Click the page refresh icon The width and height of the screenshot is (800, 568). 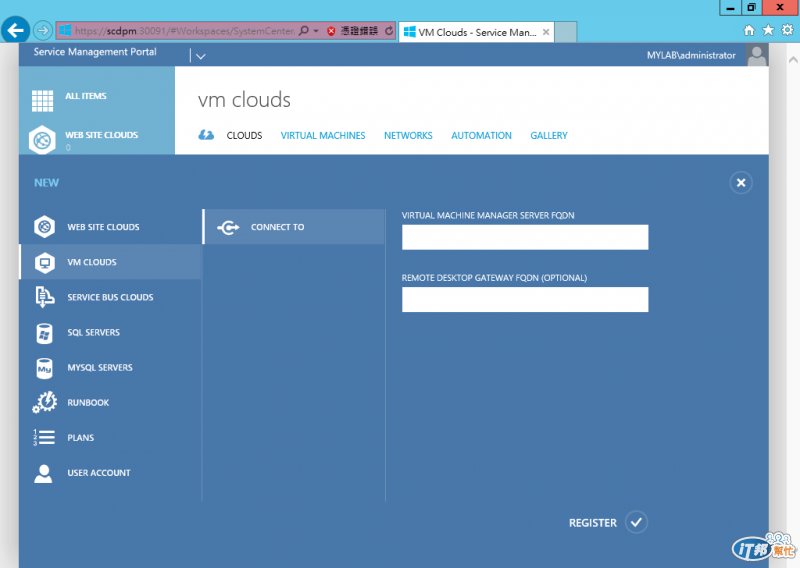pos(389,31)
